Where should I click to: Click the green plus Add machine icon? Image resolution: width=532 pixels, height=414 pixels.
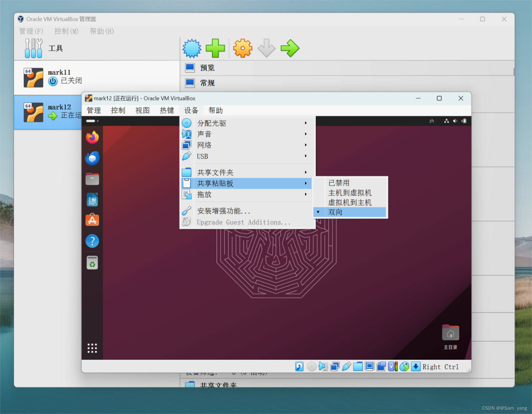[x=215, y=48]
